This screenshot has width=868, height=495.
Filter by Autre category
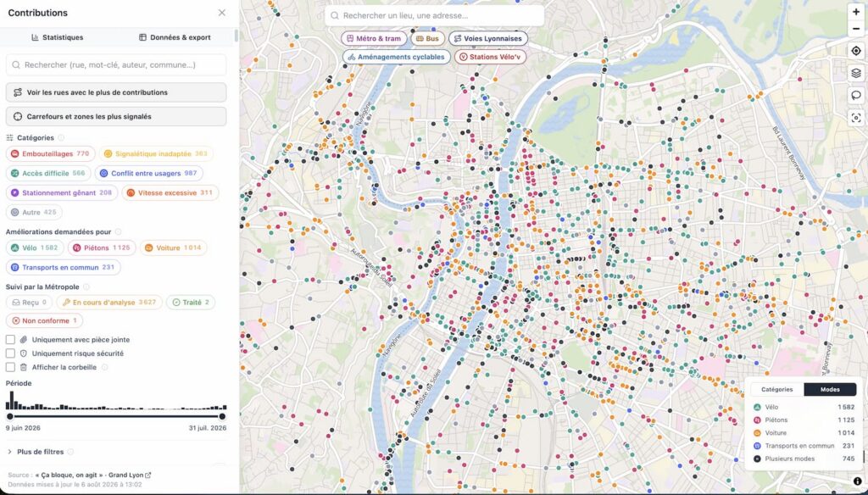[34, 212]
